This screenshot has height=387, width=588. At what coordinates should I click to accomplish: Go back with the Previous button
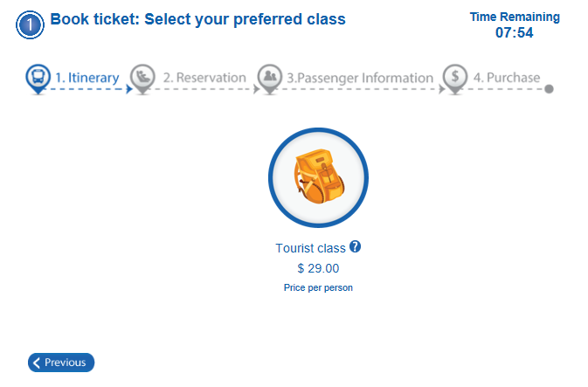pyautogui.click(x=61, y=363)
